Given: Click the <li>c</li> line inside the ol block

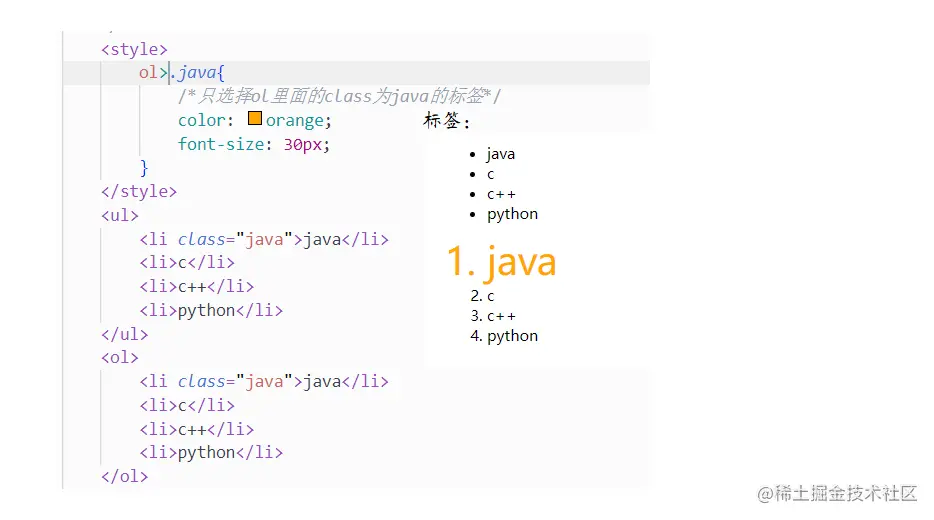Looking at the screenshot, I should 187,406.
